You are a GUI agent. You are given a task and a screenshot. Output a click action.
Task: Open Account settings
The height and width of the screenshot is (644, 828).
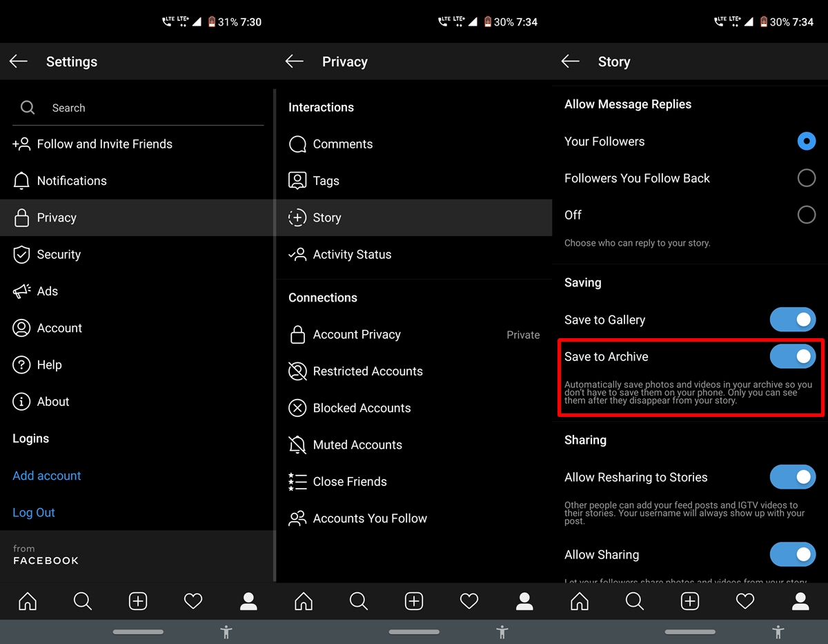point(138,328)
